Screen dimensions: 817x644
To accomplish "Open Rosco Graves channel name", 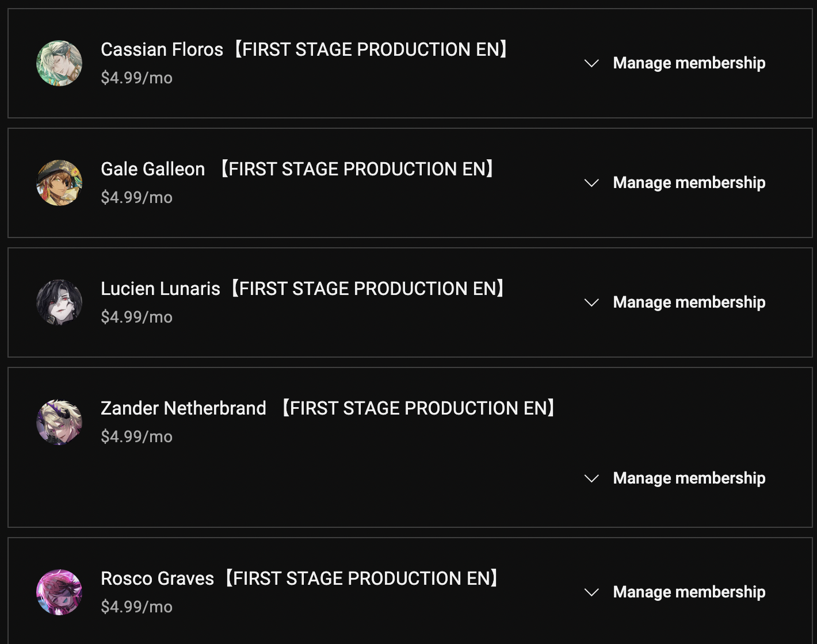I will pos(300,578).
